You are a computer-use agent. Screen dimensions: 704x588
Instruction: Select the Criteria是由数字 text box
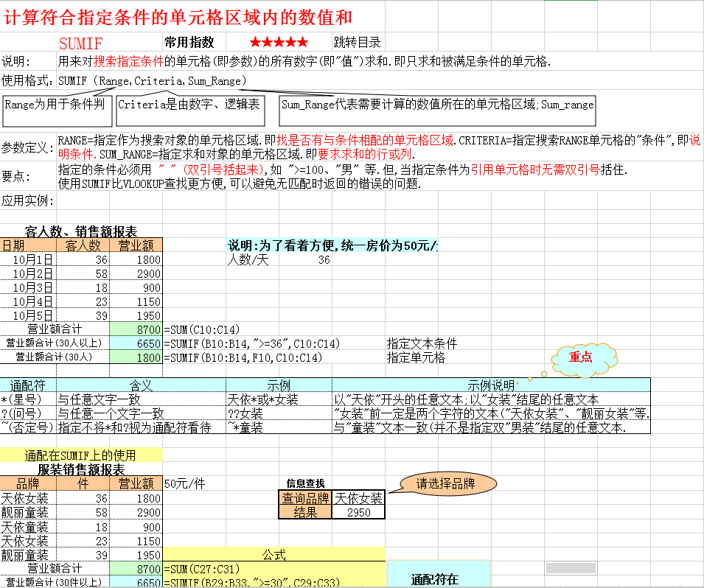190,111
